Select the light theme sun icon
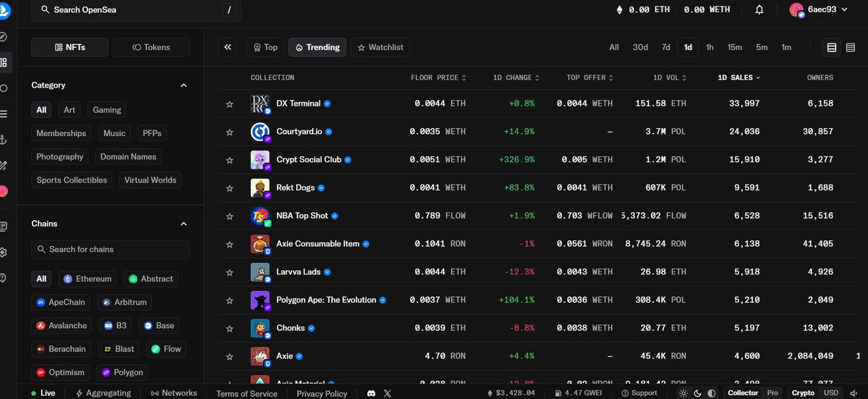868x399 pixels. [684, 393]
